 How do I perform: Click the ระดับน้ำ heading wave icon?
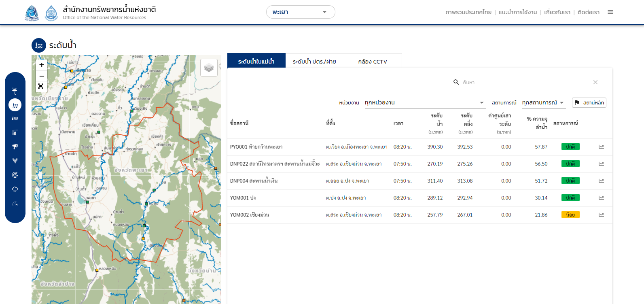click(39, 46)
